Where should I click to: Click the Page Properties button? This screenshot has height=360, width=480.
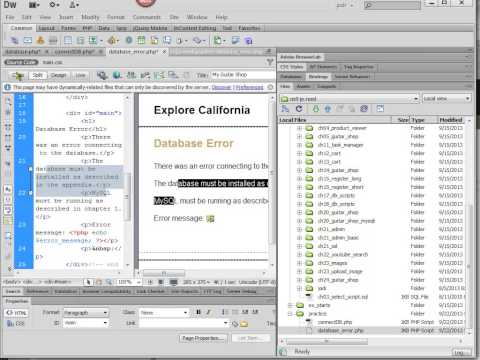203,338
